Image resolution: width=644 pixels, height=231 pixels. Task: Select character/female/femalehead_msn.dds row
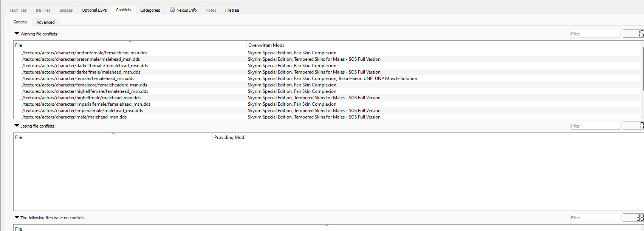(327, 79)
